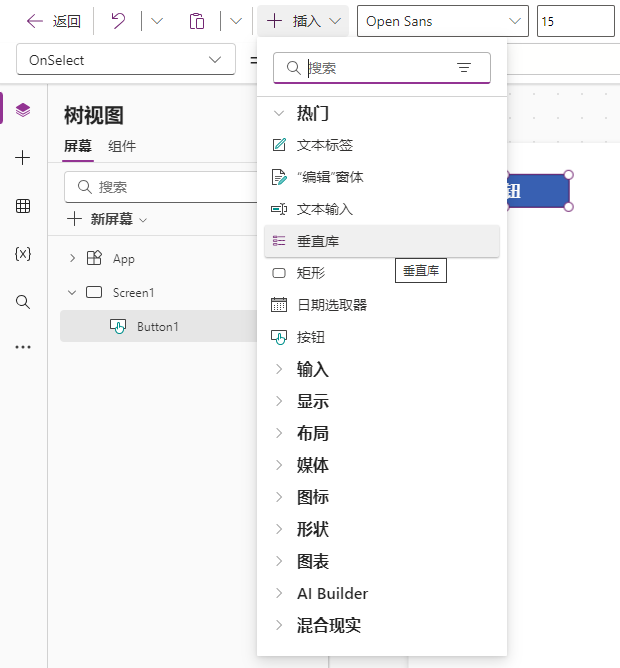Click the blue button on the canvas
The height and width of the screenshot is (668, 620).
pos(539,191)
